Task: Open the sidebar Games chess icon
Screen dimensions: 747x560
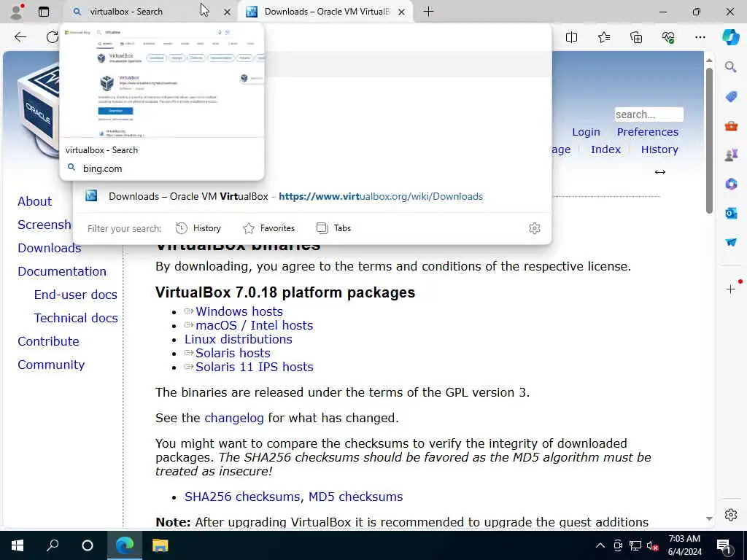Action: [x=731, y=155]
